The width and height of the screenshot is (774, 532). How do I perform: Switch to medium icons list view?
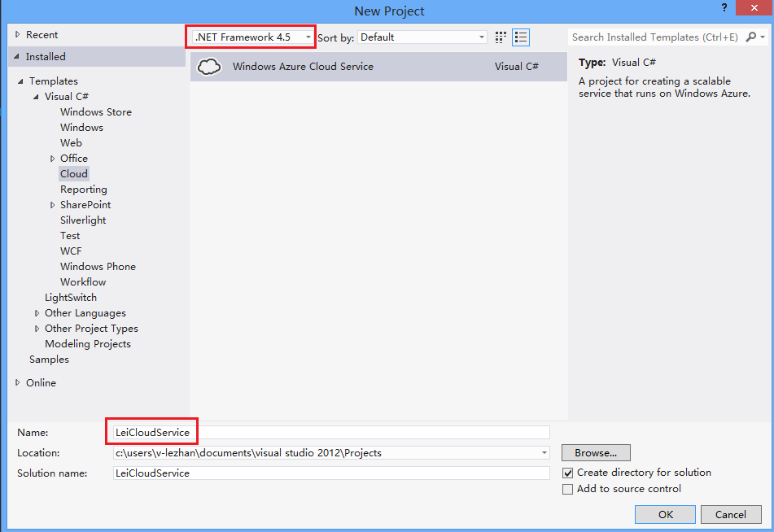coord(521,37)
